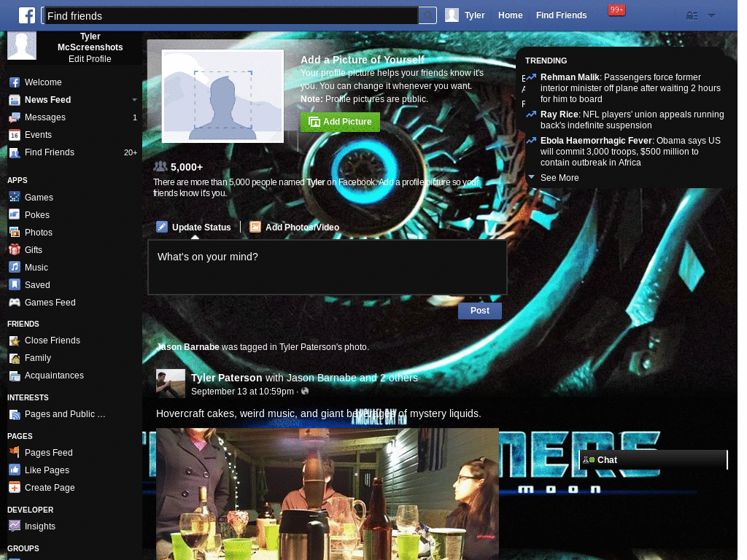The width and height of the screenshot is (747, 560).
Task: Click the Add Photos/Video image icon
Action: [x=255, y=227]
